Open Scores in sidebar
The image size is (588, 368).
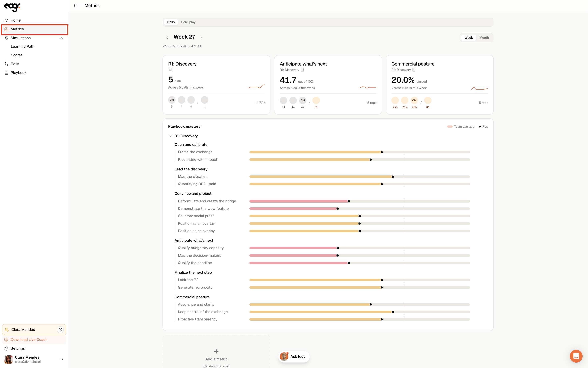(17, 55)
